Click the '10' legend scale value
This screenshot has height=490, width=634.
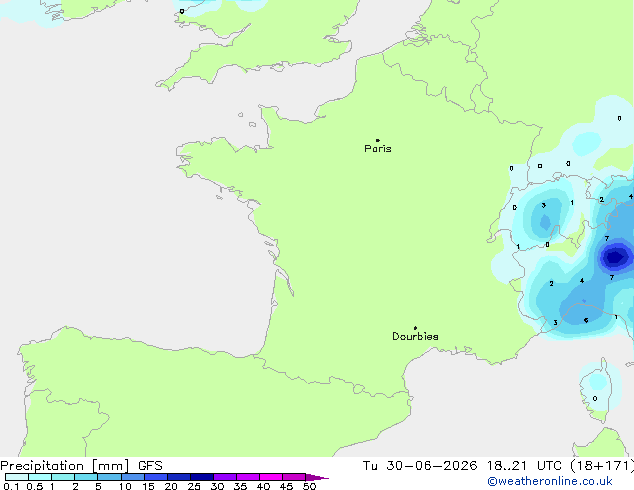(125, 486)
